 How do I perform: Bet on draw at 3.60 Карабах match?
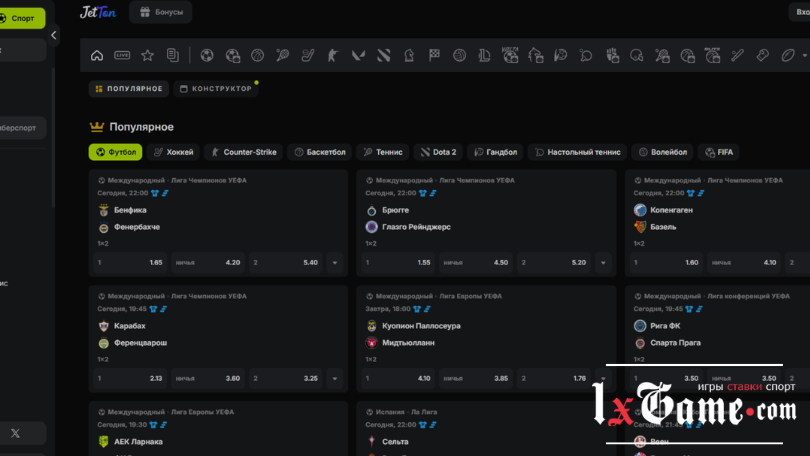(x=208, y=378)
